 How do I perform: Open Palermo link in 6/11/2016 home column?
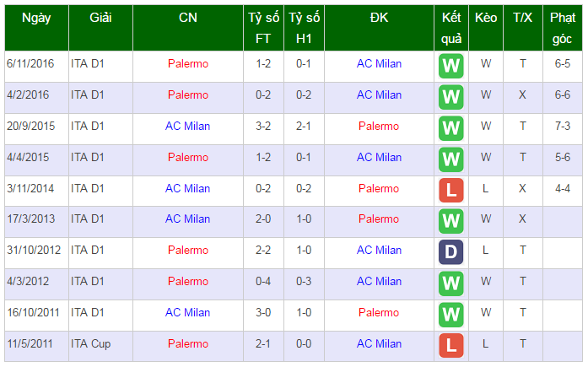[188, 64]
